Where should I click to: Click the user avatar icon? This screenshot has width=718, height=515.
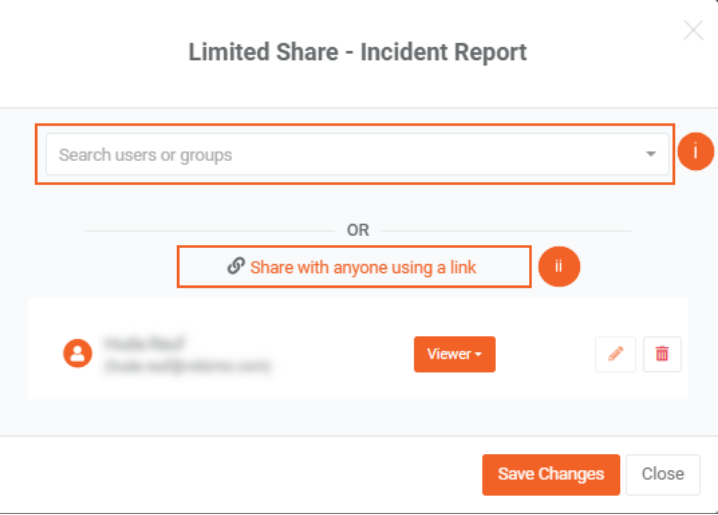77,353
